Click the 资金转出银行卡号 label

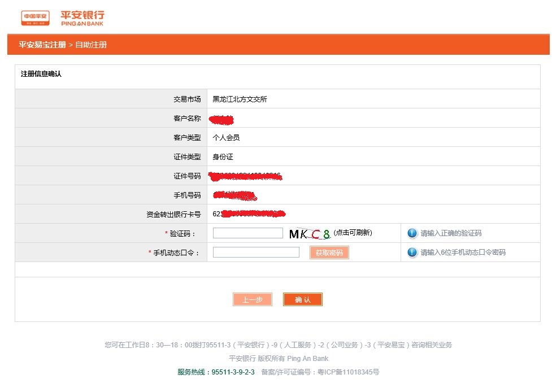tap(173, 214)
